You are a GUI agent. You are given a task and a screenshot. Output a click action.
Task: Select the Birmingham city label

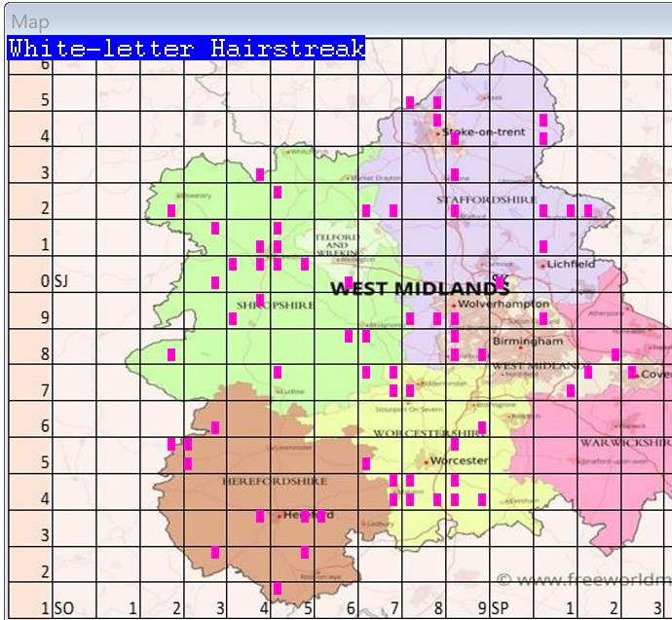tap(527, 342)
